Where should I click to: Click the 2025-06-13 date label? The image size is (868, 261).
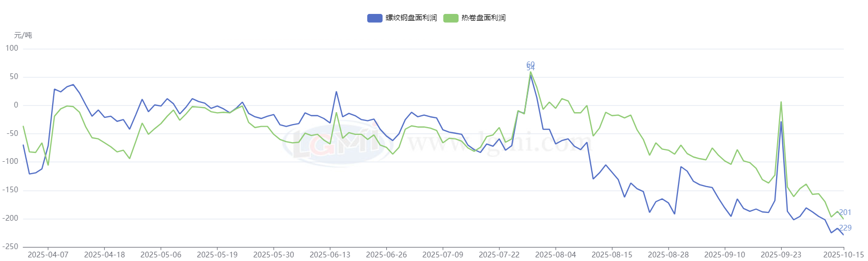pos(330,255)
